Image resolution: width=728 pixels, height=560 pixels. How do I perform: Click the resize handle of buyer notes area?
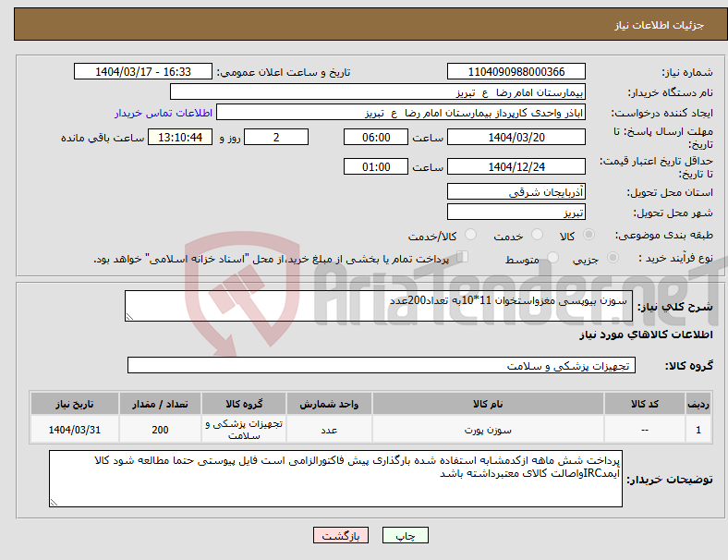(54, 503)
